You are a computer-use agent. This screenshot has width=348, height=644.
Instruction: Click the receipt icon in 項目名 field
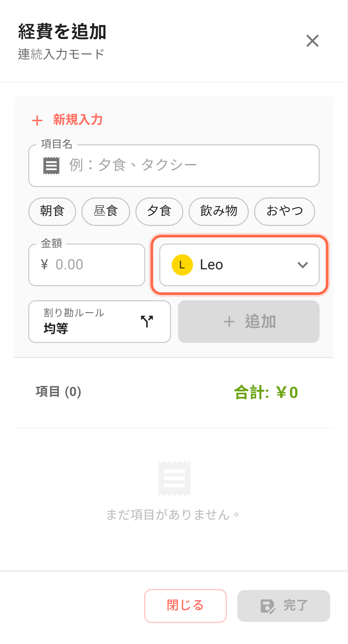52,166
